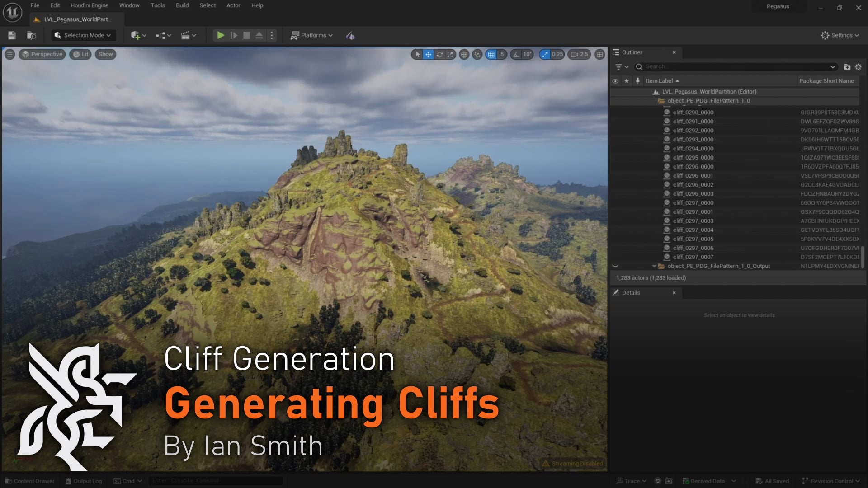Image resolution: width=868 pixels, height=488 pixels.
Task: Open the Selection Mode dropdown
Action: click(83, 35)
